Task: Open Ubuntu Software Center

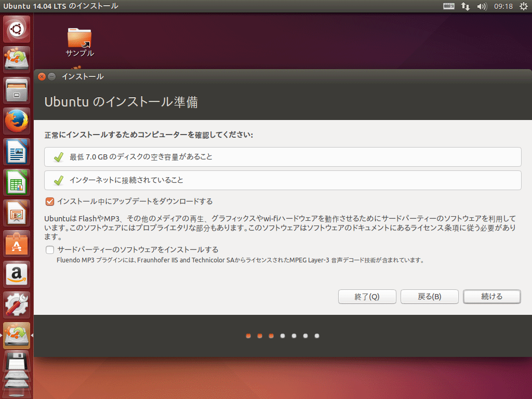Action: [x=16, y=244]
